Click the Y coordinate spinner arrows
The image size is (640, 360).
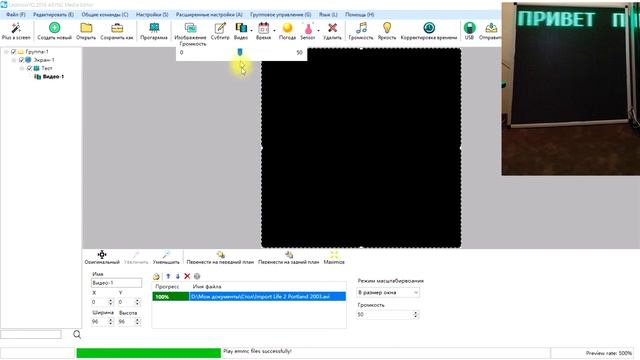coord(137,302)
